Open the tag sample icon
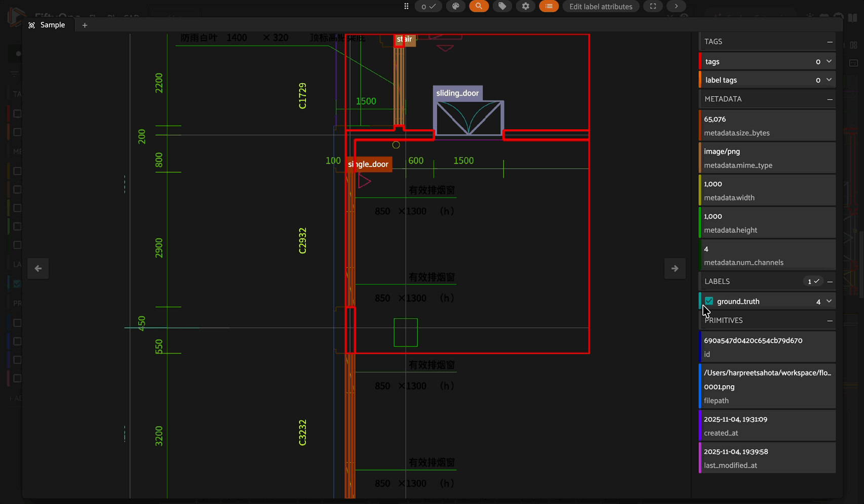 tap(502, 7)
